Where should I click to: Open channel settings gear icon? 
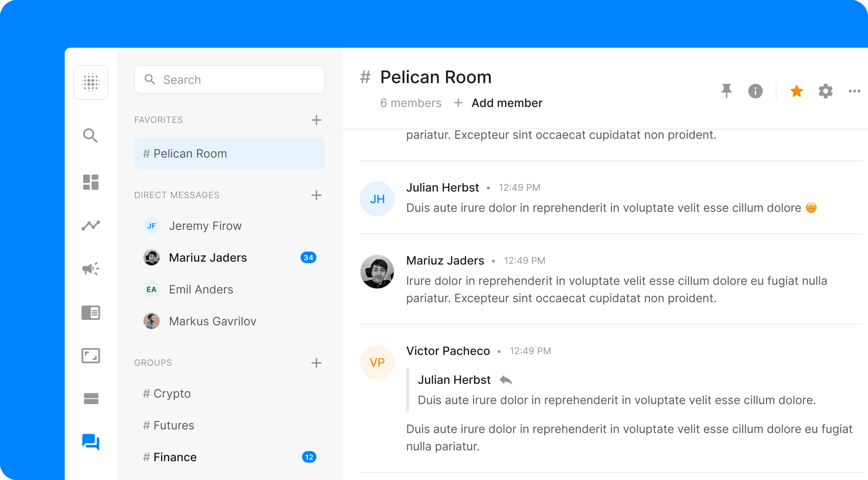pyautogui.click(x=825, y=91)
